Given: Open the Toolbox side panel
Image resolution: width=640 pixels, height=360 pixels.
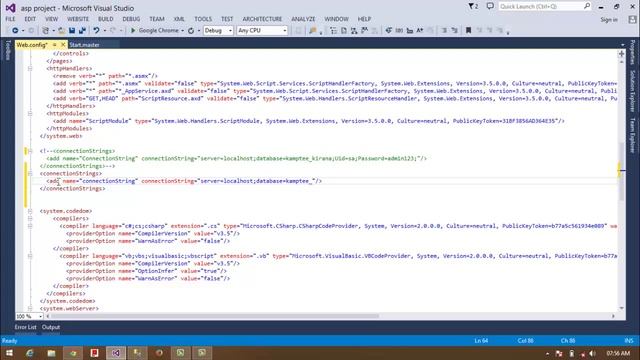Looking at the screenshot, I should click(7, 50).
